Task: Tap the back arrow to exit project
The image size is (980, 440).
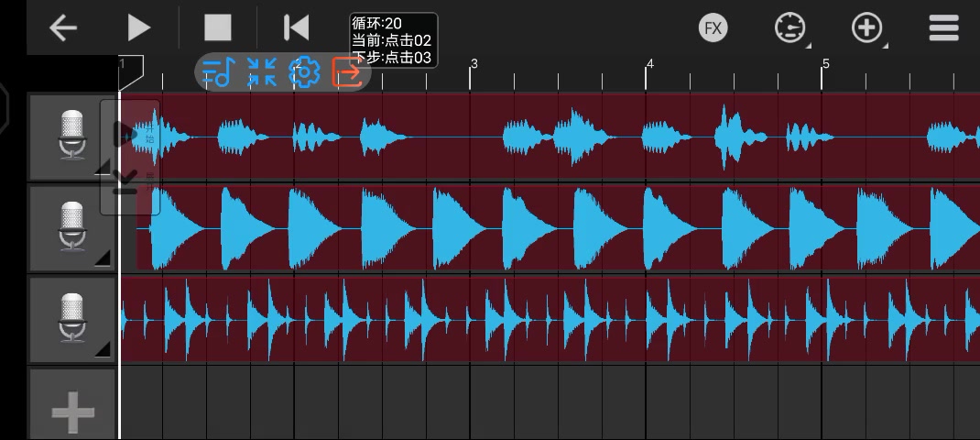Action: pyautogui.click(x=62, y=27)
